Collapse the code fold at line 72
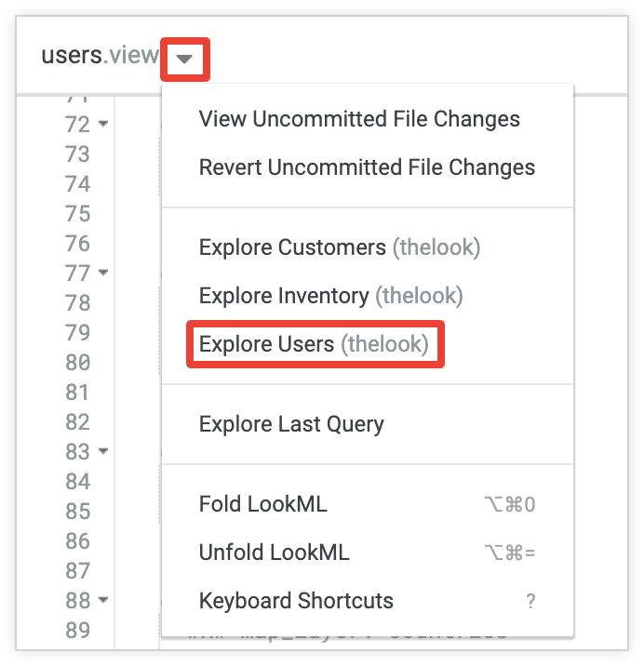Screen dimensions: 644x666 [x=103, y=123]
